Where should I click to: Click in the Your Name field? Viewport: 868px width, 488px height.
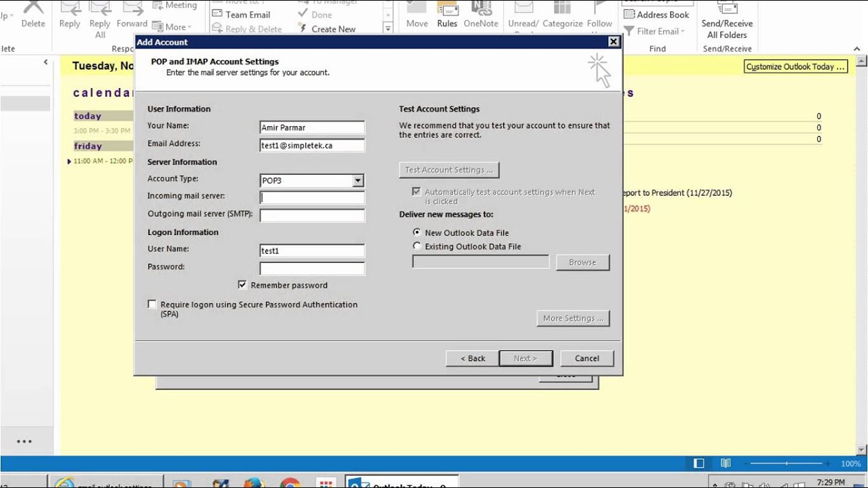pyautogui.click(x=312, y=127)
